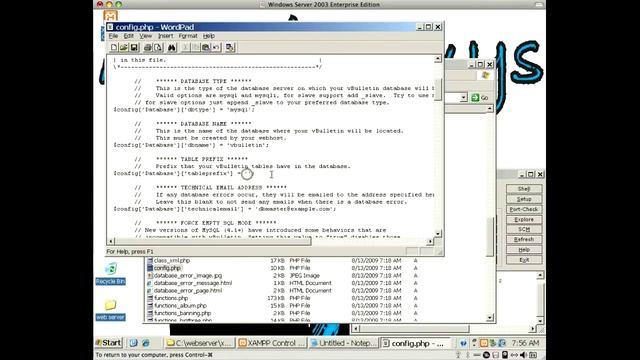This screenshot has height=360, width=640.
Task: Click Internet Explorer quick launch icon
Action: [x=146, y=343]
